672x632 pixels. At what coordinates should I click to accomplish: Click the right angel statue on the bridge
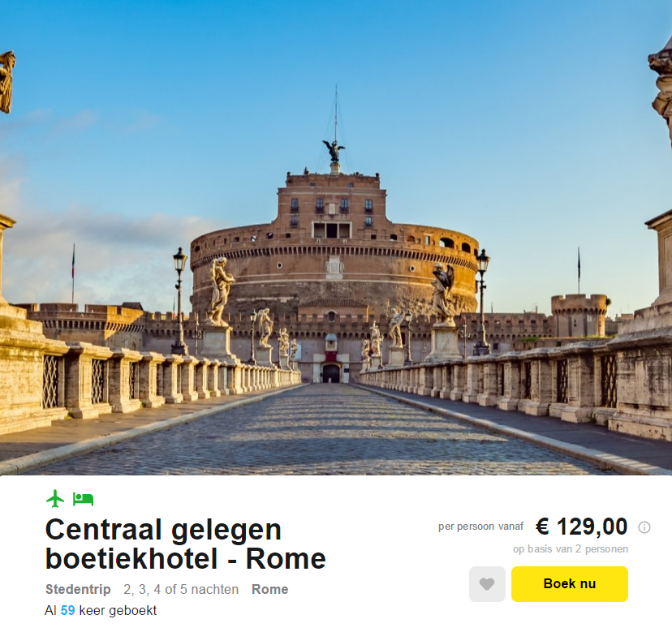(x=443, y=295)
